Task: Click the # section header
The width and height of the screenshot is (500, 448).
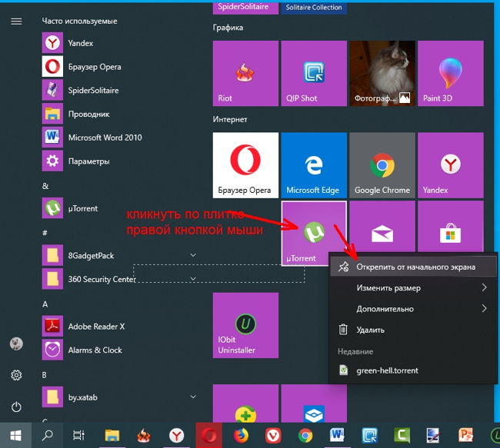Action: (x=45, y=233)
